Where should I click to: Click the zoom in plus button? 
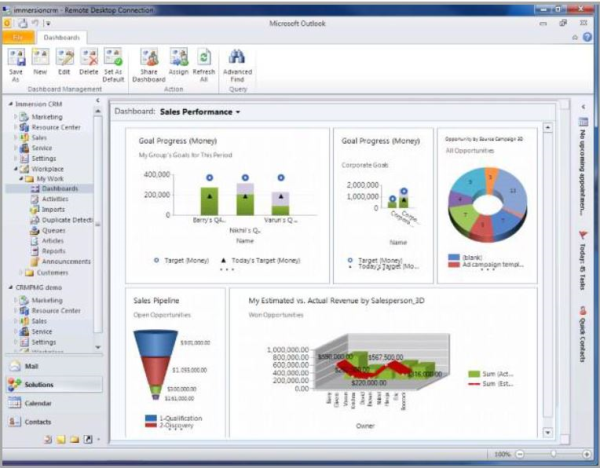(x=586, y=454)
